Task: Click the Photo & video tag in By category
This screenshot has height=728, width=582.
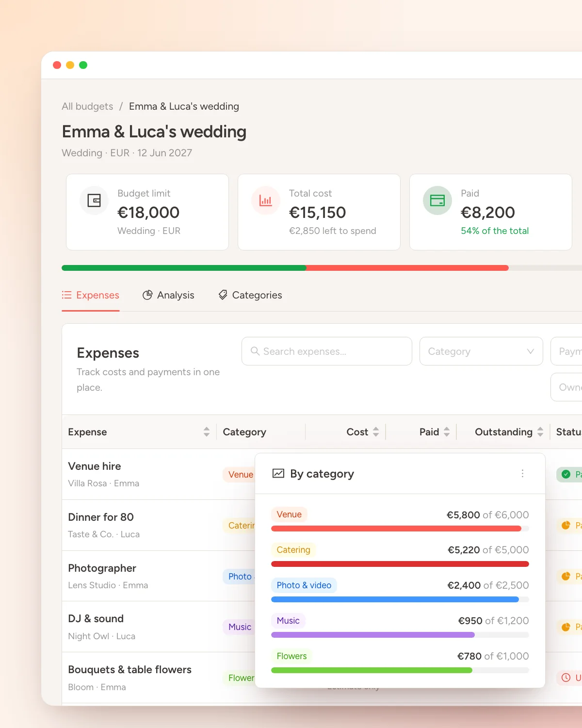Action: click(x=304, y=585)
